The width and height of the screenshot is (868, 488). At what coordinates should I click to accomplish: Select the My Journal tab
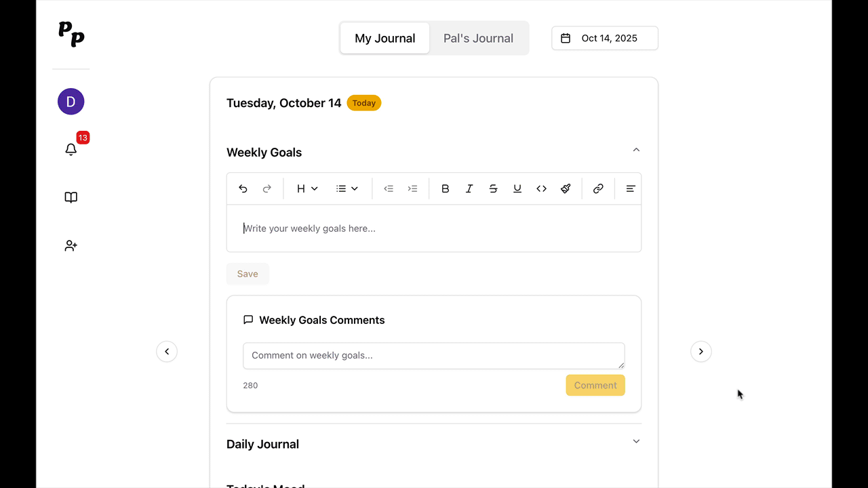tap(384, 39)
